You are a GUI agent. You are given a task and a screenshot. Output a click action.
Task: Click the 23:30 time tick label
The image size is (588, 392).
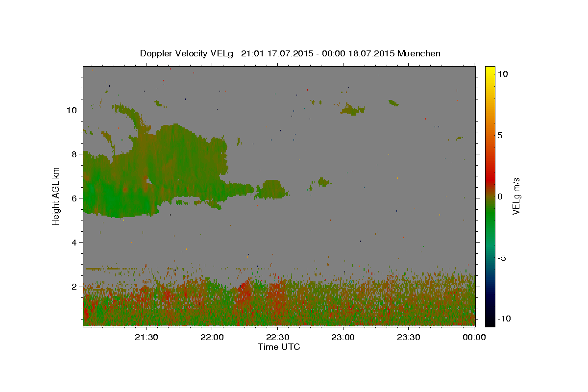(x=409, y=337)
